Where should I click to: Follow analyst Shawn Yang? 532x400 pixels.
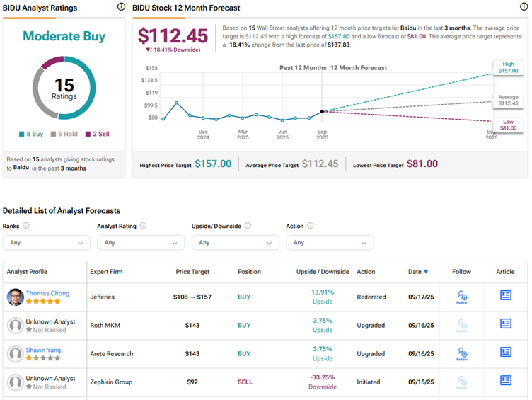[x=461, y=353]
